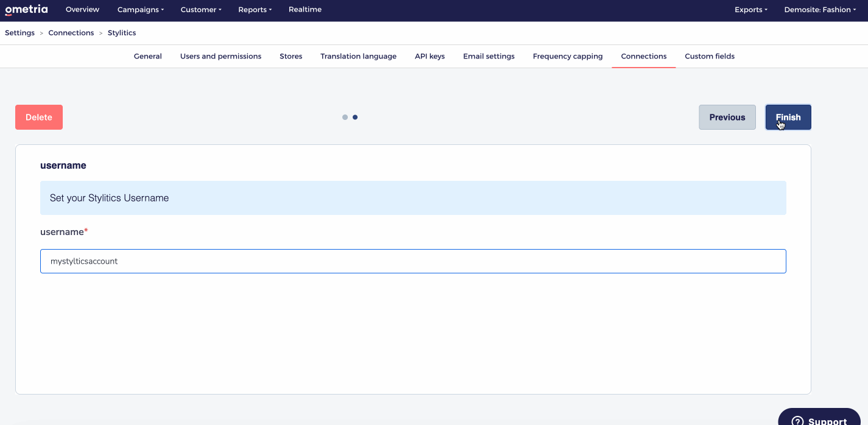Select the Connections tab
This screenshot has height=425, width=868.
click(644, 56)
